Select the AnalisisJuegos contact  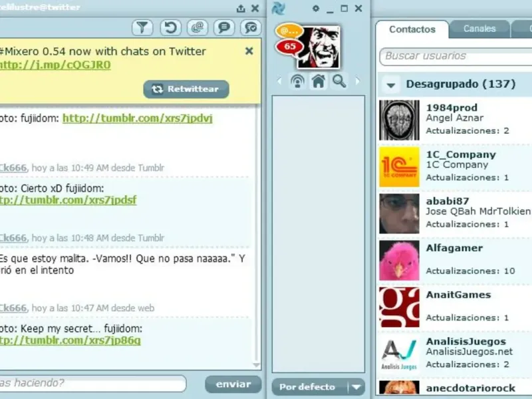[x=455, y=354]
